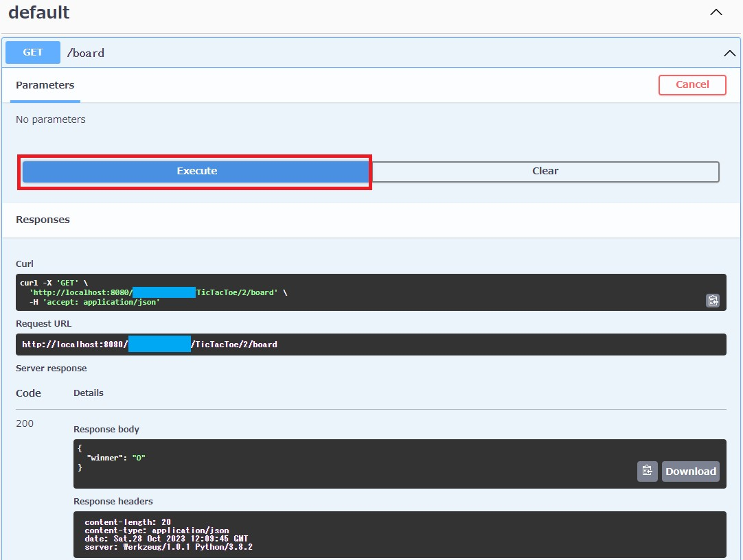Click the date header line

pyautogui.click(x=166, y=539)
